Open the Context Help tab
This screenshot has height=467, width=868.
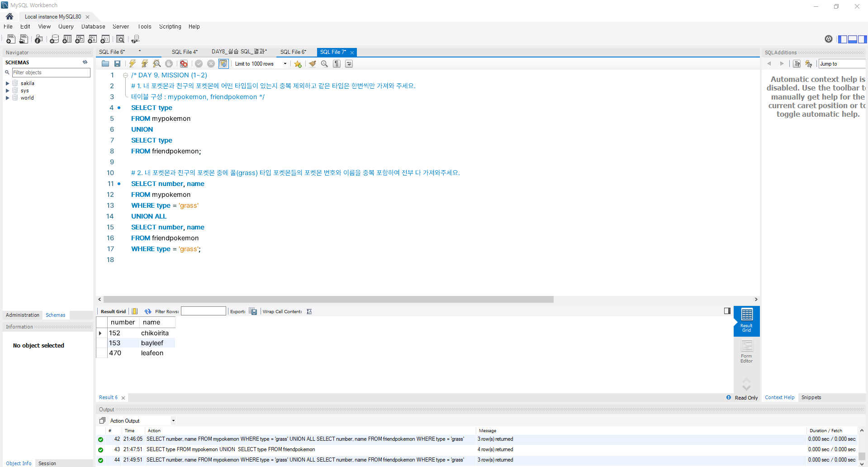point(779,397)
